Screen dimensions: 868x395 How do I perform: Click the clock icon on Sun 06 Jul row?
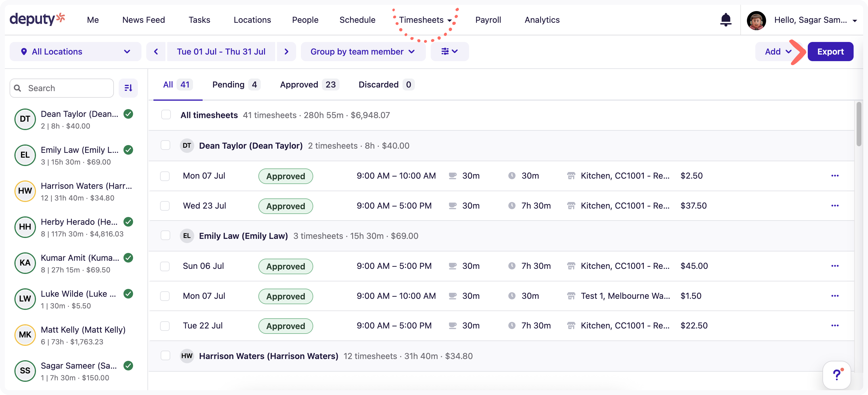point(512,266)
